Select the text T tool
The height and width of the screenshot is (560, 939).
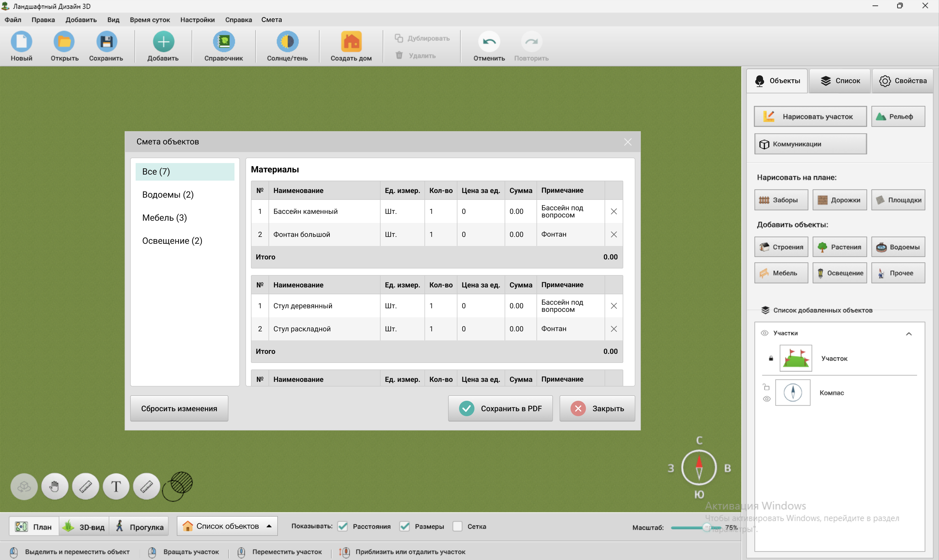point(116,486)
